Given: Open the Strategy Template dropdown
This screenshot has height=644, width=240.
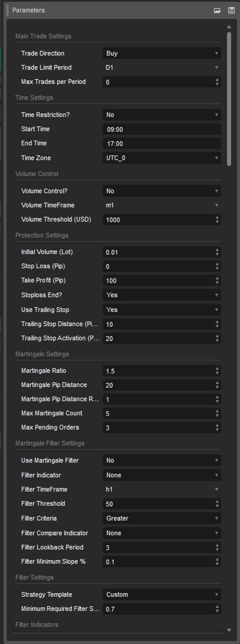Looking at the screenshot, I should tap(161, 594).
